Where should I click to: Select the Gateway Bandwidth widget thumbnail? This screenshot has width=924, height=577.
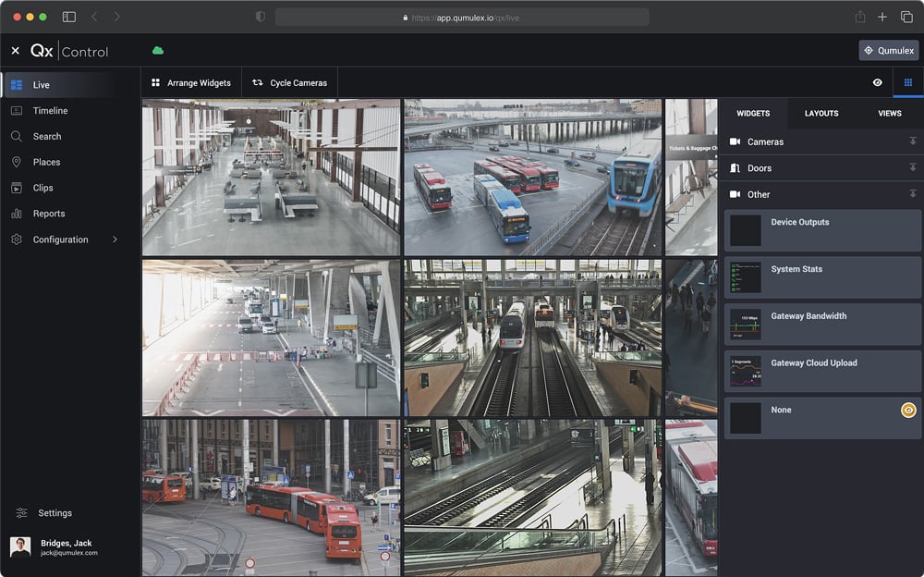pos(745,324)
